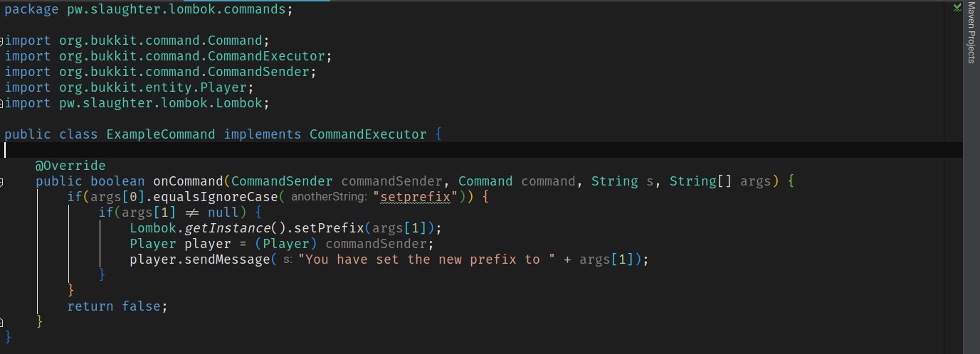980x354 pixels.
Task: Click the package declaration line
Action: [148, 10]
